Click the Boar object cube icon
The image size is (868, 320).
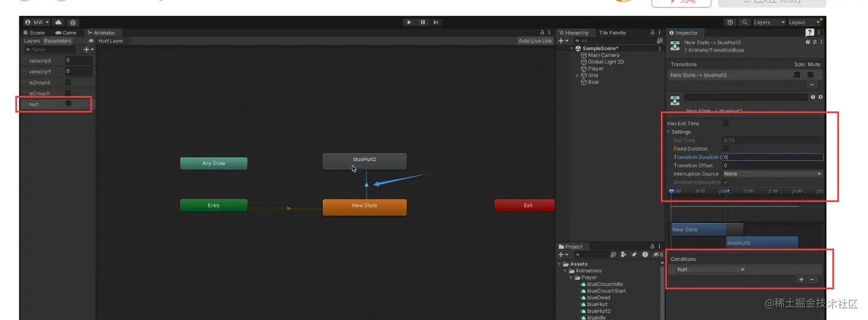tap(584, 82)
